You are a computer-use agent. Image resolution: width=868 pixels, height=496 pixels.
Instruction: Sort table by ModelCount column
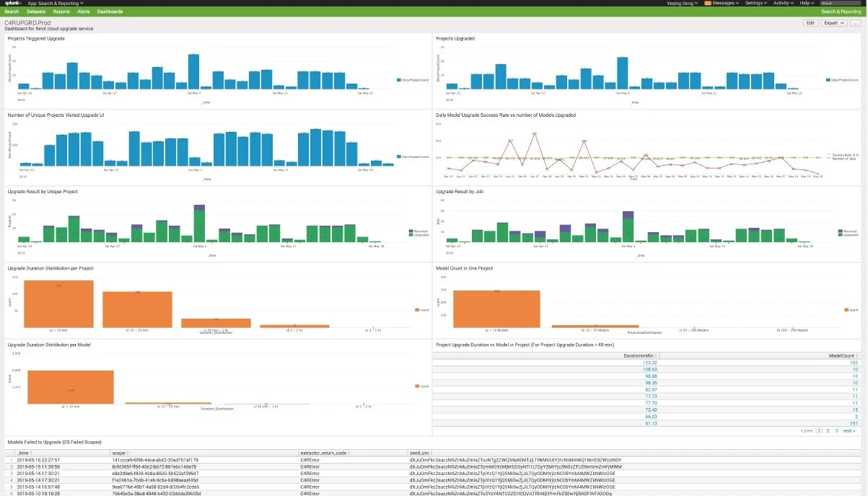pyautogui.click(x=845, y=356)
